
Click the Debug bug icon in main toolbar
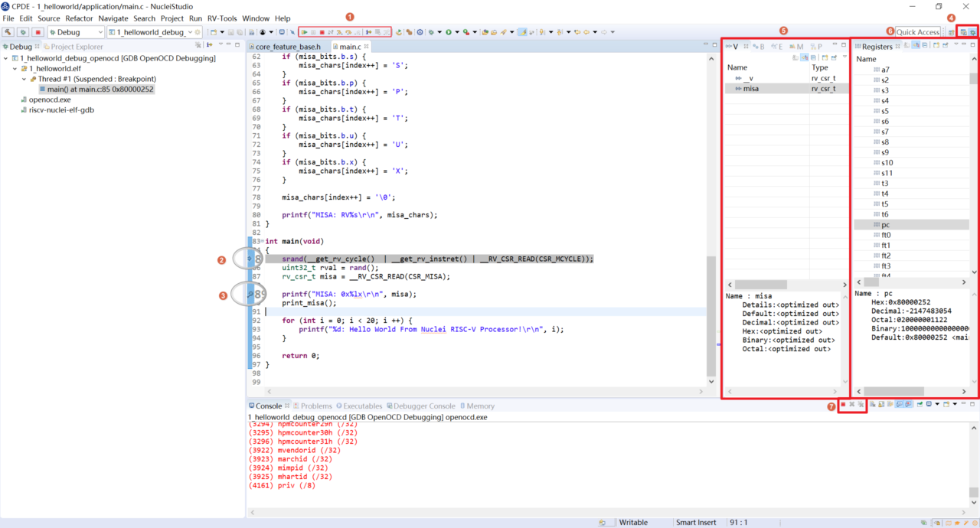[x=431, y=32]
